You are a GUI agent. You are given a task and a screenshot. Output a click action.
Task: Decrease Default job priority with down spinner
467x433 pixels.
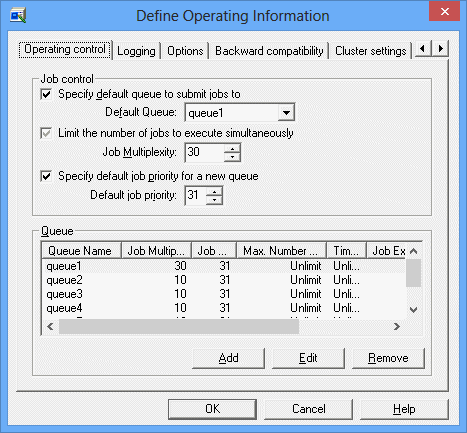214,200
